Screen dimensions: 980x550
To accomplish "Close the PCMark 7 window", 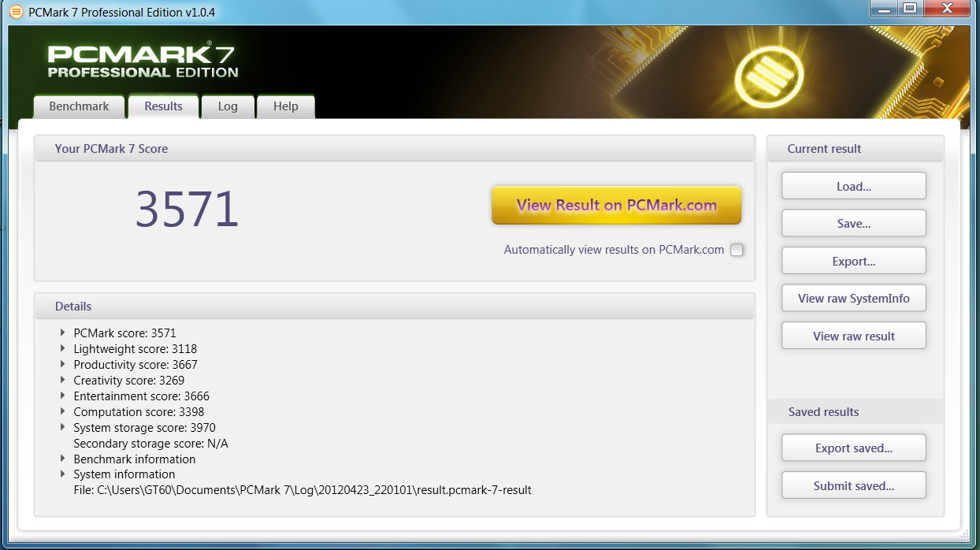I will (947, 8).
